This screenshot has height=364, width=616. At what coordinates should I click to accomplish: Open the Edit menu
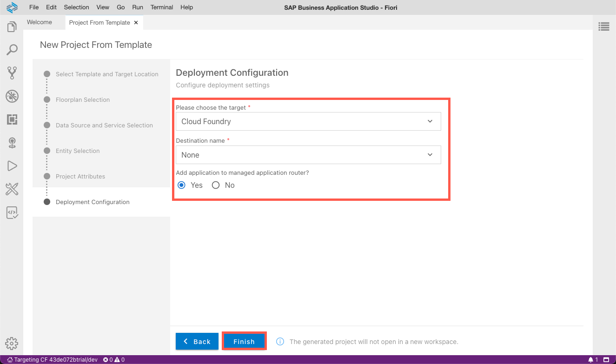(x=52, y=7)
